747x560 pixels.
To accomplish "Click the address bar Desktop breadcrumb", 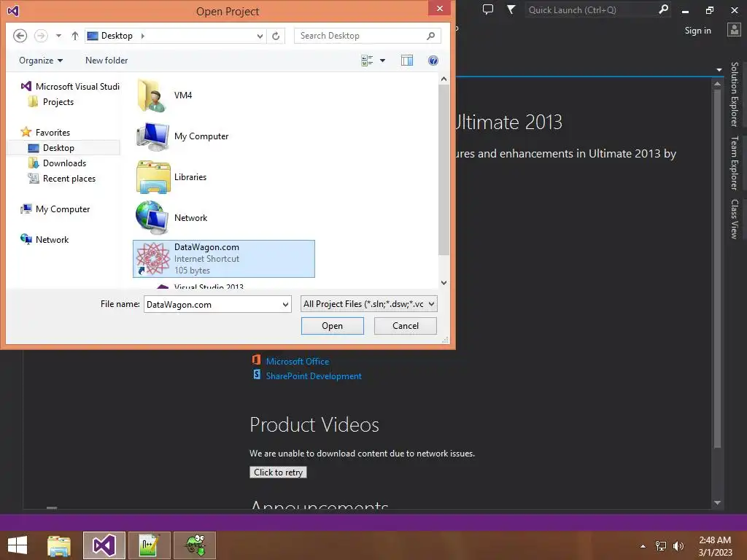I will pos(117,36).
